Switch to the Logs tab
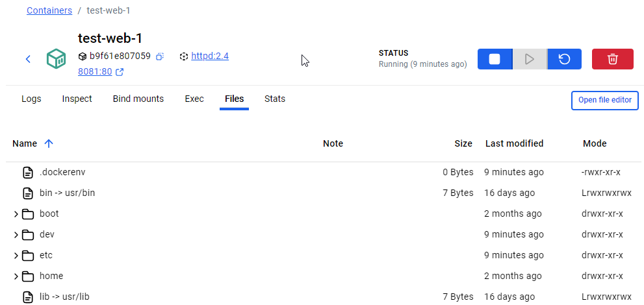This screenshot has height=305, width=644. pyautogui.click(x=31, y=99)
